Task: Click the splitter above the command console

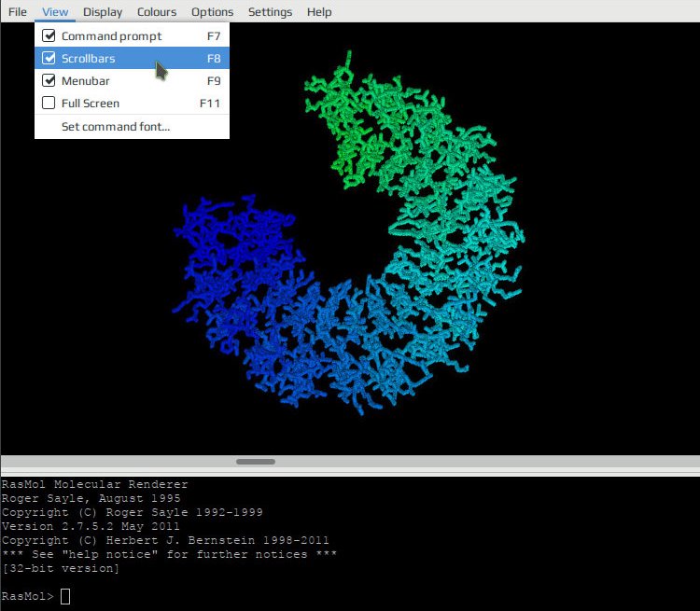Action: point(350,472)
